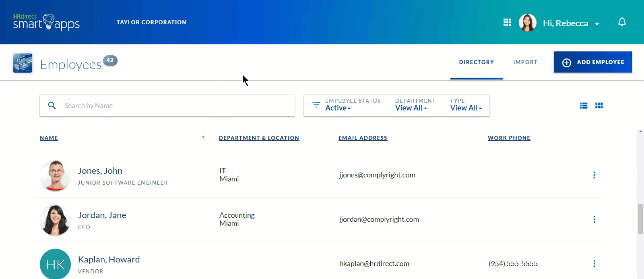Click phone number (954) 555-5555
Screen dimensions: 644x279
513,264
